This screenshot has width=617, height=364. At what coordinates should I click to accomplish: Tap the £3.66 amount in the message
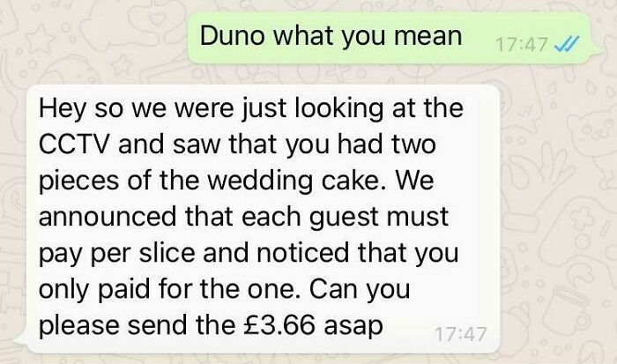(x=279, y=325)
